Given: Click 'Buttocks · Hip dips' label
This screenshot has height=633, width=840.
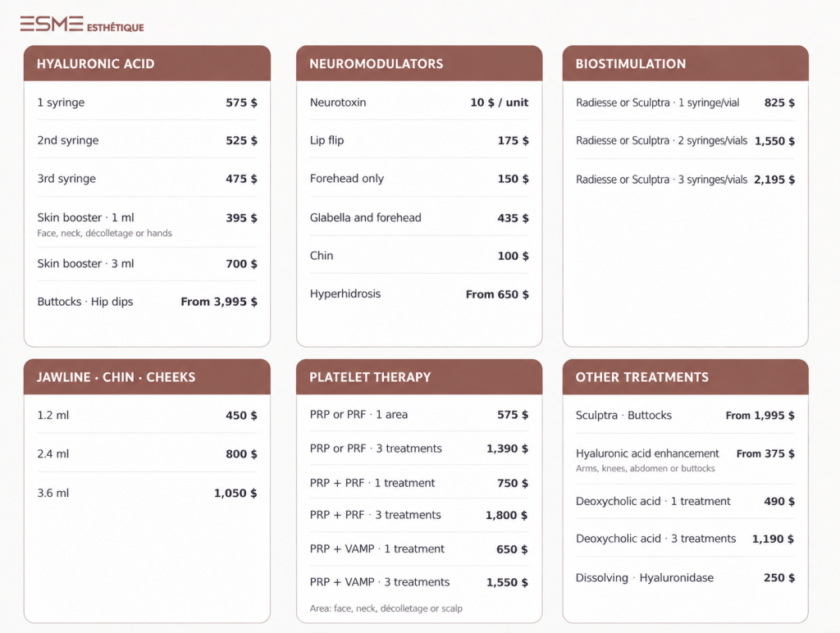Looking at the screenshot, I should [84, 302].
